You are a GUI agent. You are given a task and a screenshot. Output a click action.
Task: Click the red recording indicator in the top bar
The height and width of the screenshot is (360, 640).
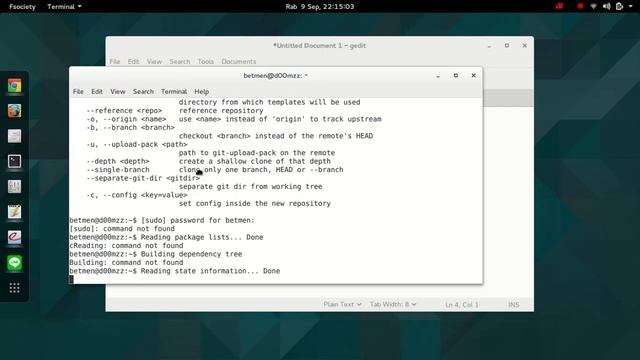[x=580, y=7]
